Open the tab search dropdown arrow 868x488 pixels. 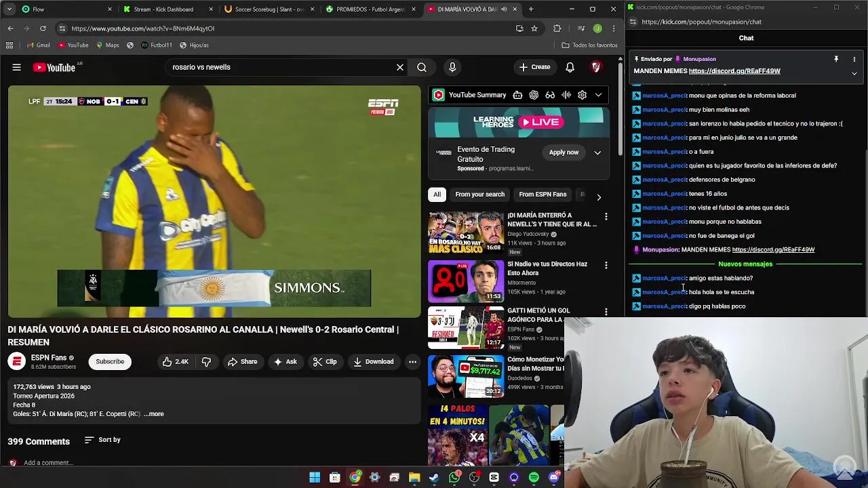[8, 9]
